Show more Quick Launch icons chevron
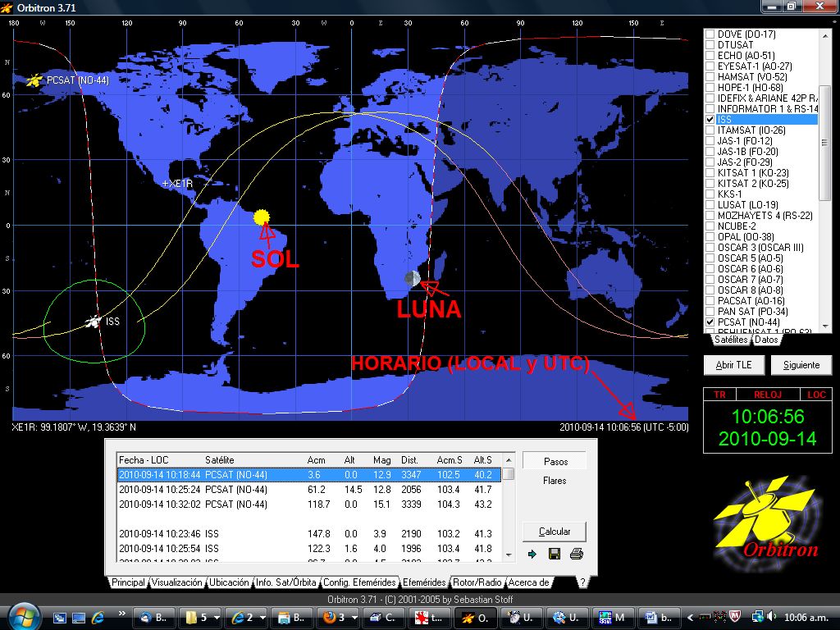This screenshot has width=840, height=630. 121,614
